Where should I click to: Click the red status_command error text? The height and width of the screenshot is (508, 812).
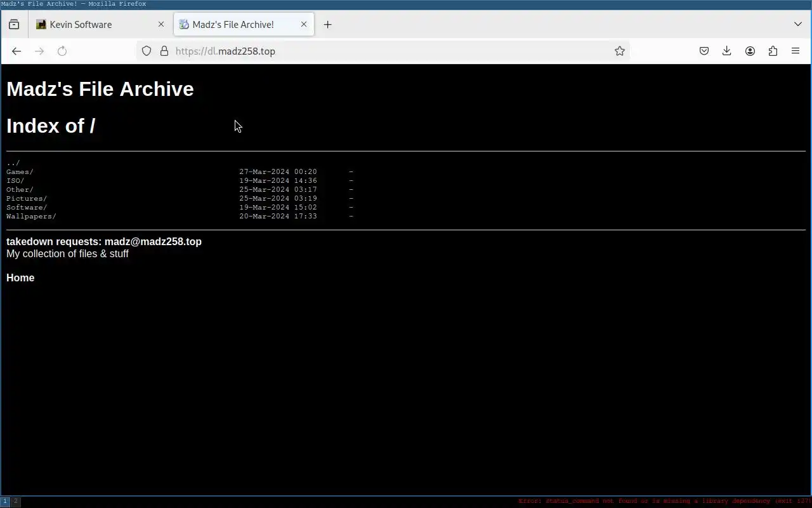[x=665, y=502]
